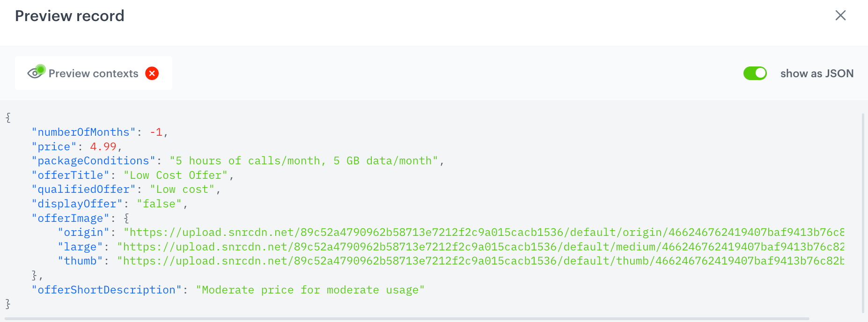Click the green toggle knob for JSON view

[760, 73]
